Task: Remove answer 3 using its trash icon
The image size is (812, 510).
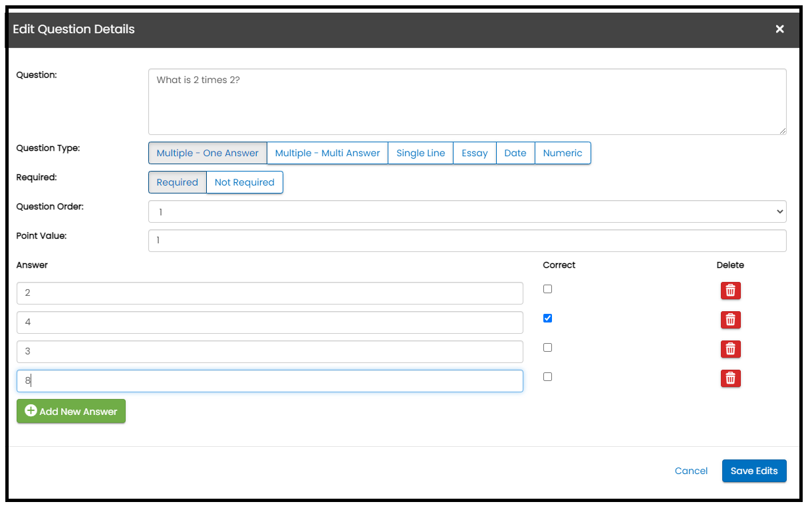Action: pos(730,349)
